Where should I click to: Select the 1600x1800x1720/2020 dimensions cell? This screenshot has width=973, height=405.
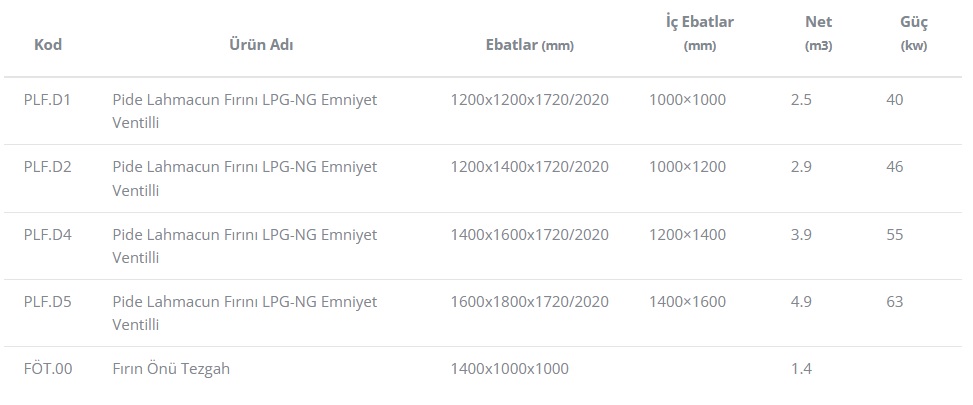pos(530,302)
